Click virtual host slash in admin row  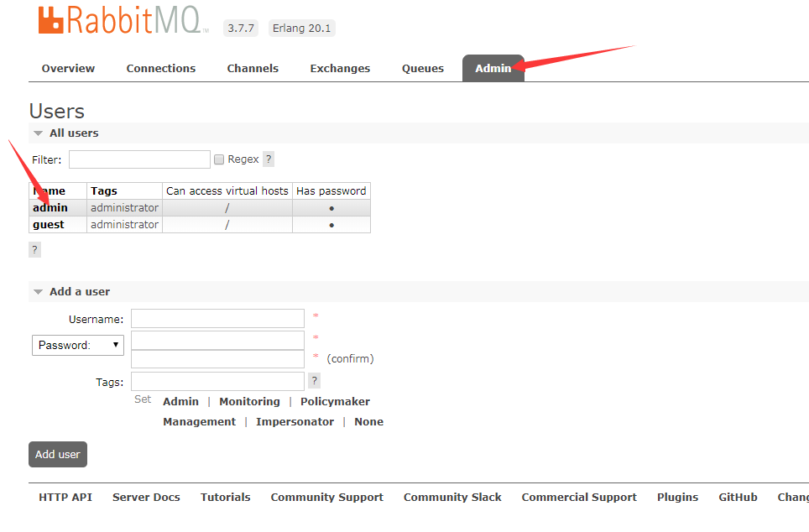click(x=227, y=208)
